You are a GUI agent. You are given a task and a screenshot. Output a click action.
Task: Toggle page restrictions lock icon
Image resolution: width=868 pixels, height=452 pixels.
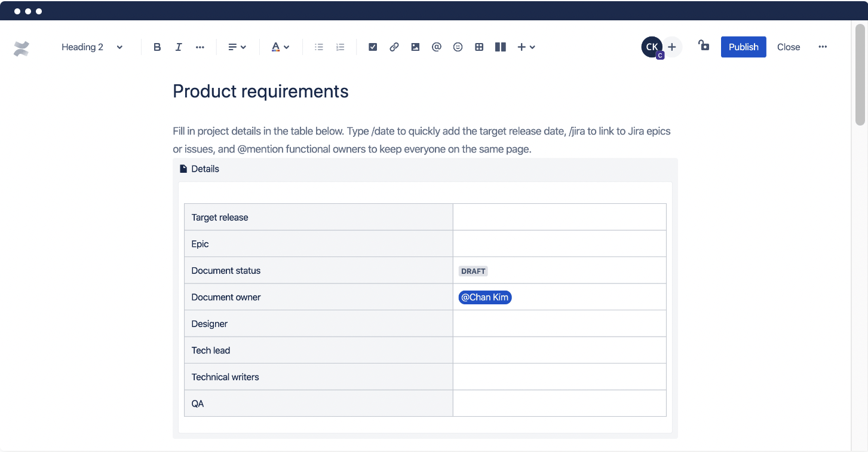pyautogui.click(x=704, y=45)
